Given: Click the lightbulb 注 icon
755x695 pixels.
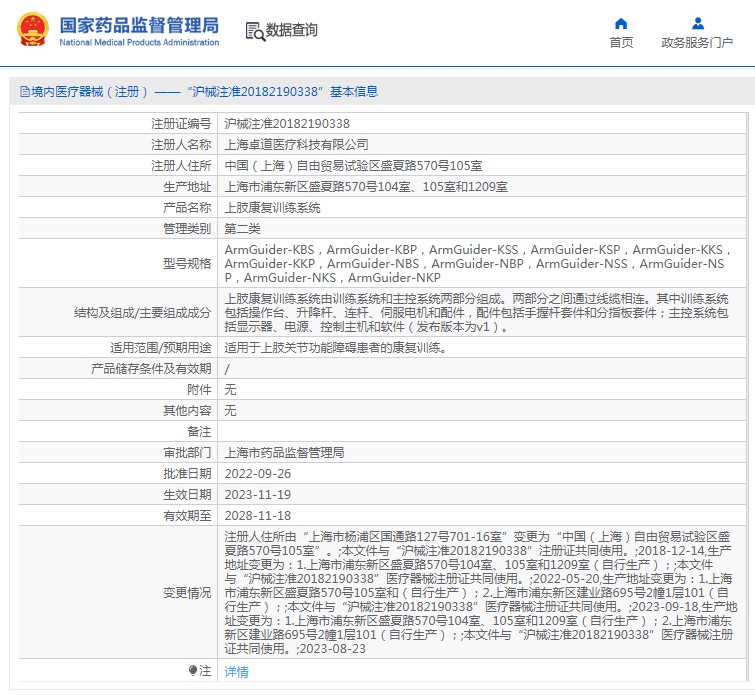Looking at the screenshot, I should pyautogui.click(x=193, y=670).
